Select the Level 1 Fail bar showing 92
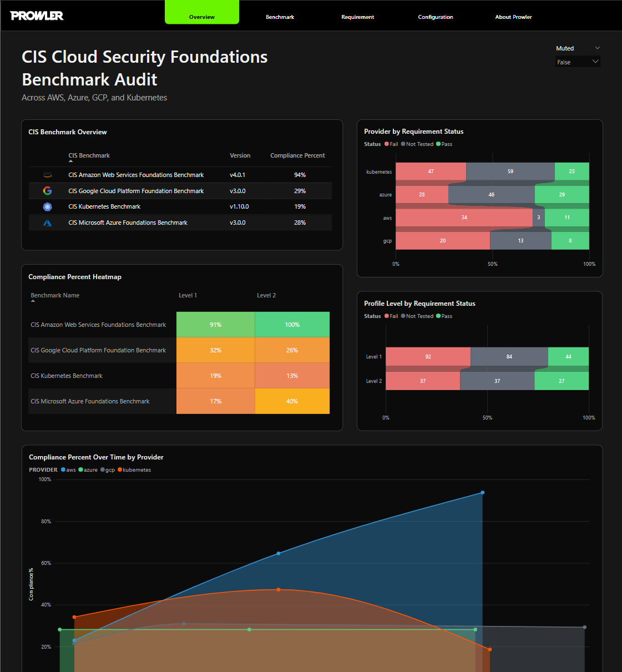The height and width of the screenshot is (672, 622). pos(428,357)
